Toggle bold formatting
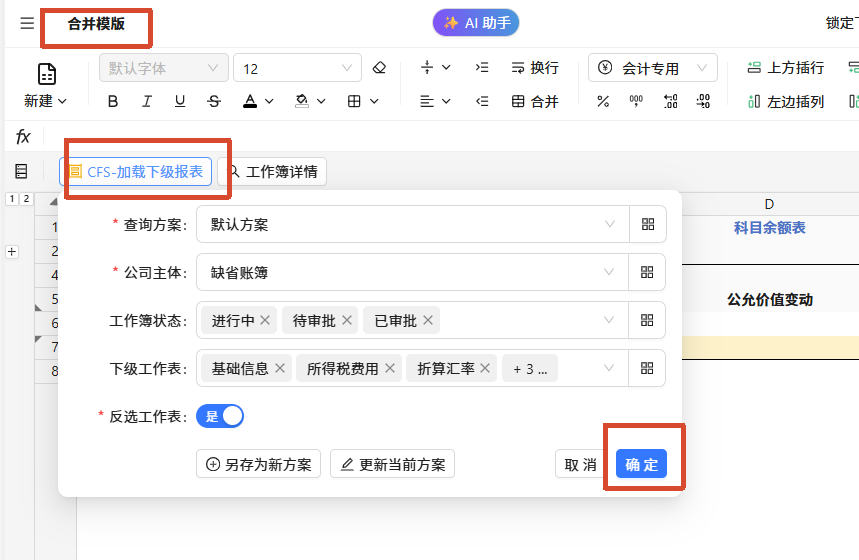This screenshot has width=859, height=560. pyautogui.click(x=113, y=101)
